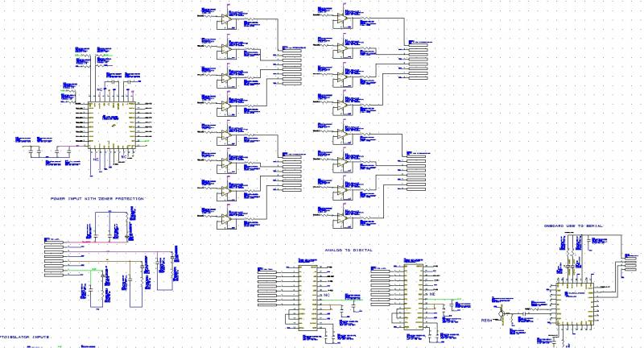Select the bottom op-amp in the right column

[342, 219]
